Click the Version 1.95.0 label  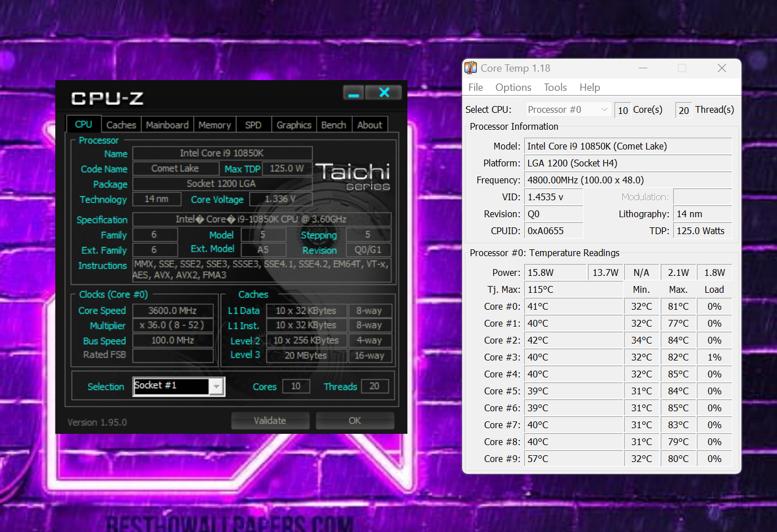tap(97, 423)
